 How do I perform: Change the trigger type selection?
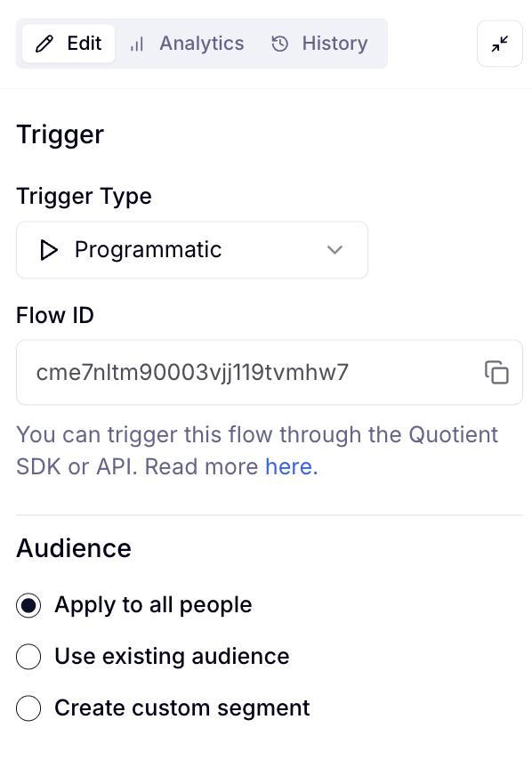pos(192,250)
